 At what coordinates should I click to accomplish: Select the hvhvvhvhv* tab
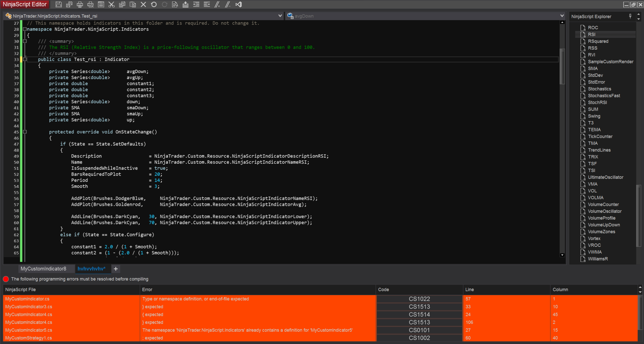(91, 269)
